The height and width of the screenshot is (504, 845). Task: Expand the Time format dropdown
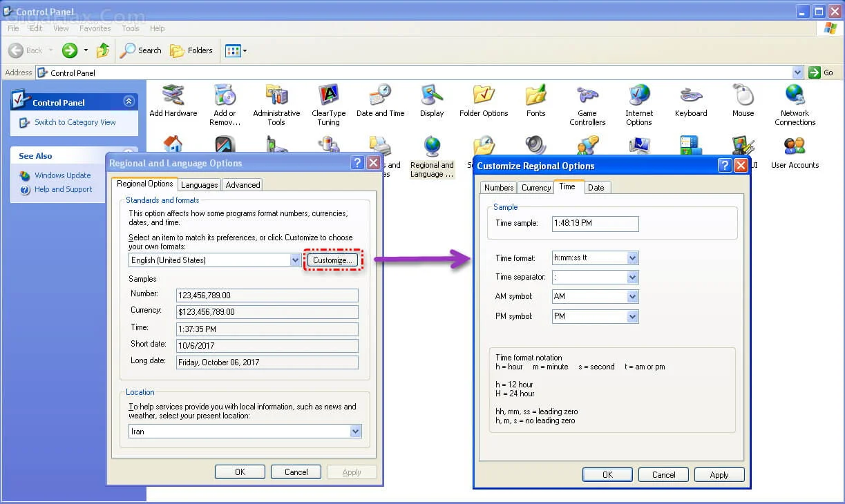click(x=632, y=258)
